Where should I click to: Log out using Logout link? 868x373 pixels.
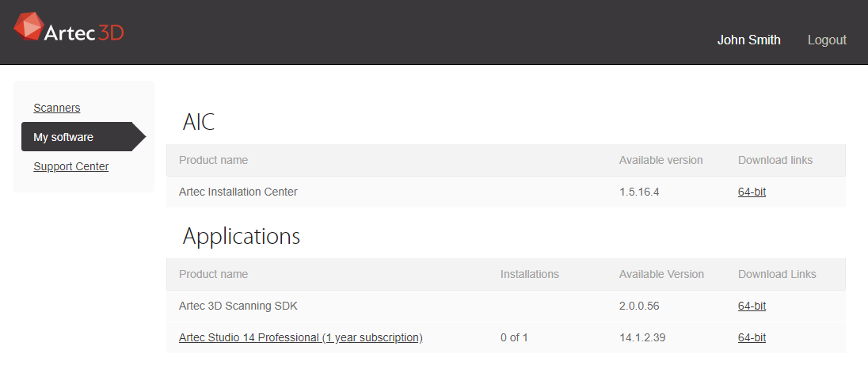(x=827, y=40)
